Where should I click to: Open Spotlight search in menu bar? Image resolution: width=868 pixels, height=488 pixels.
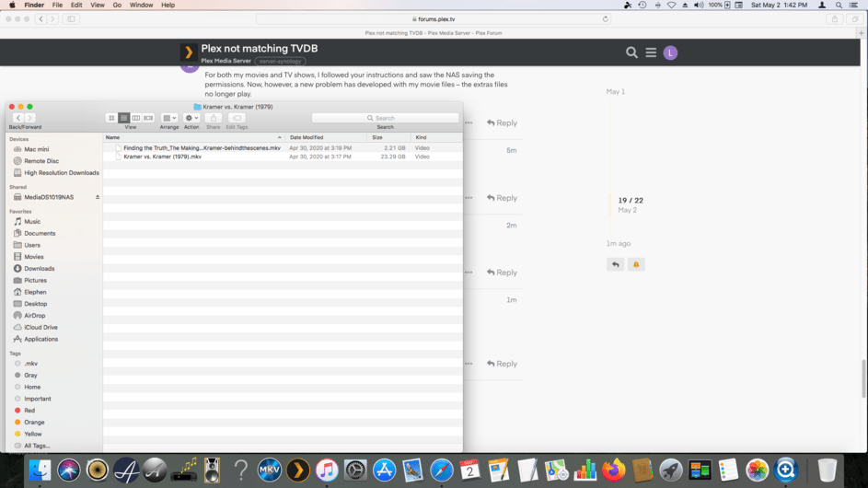point(839,5)
